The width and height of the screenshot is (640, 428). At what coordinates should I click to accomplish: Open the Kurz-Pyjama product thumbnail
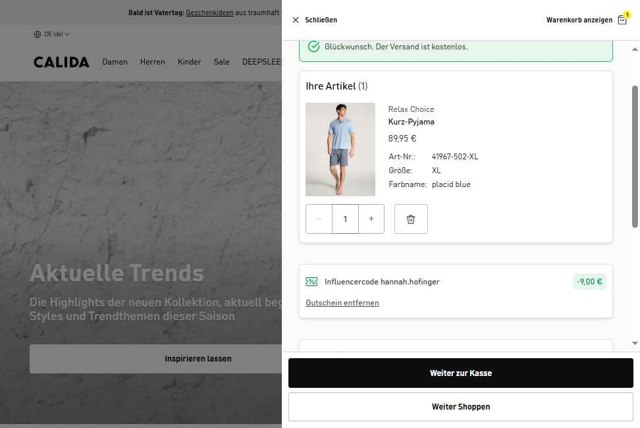pyautogui.click(x=340, y=149)
